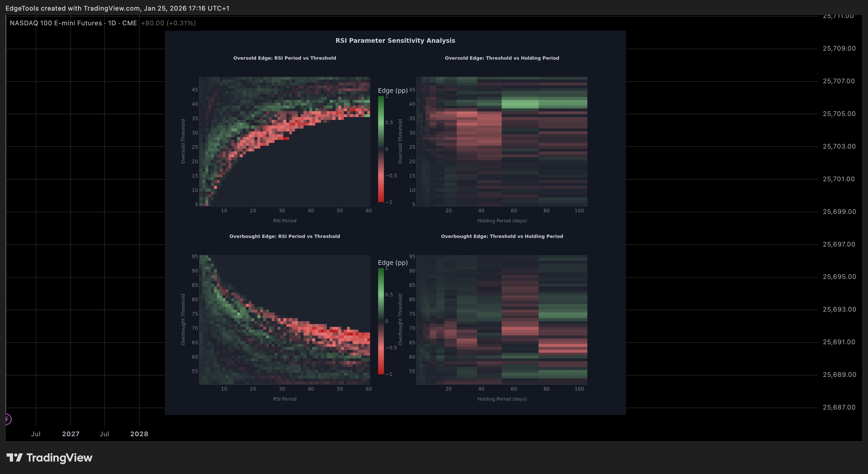868x474 pixels.
Task: Click the 25,699.00 price axis label
Action: (x=839, y=212)
